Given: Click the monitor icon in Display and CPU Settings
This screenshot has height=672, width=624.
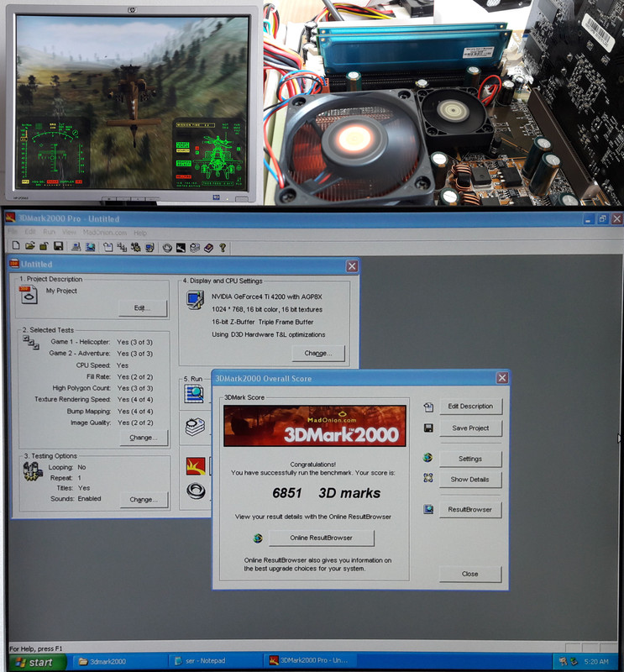Looking at the screenshot, I should coord(195,300).
